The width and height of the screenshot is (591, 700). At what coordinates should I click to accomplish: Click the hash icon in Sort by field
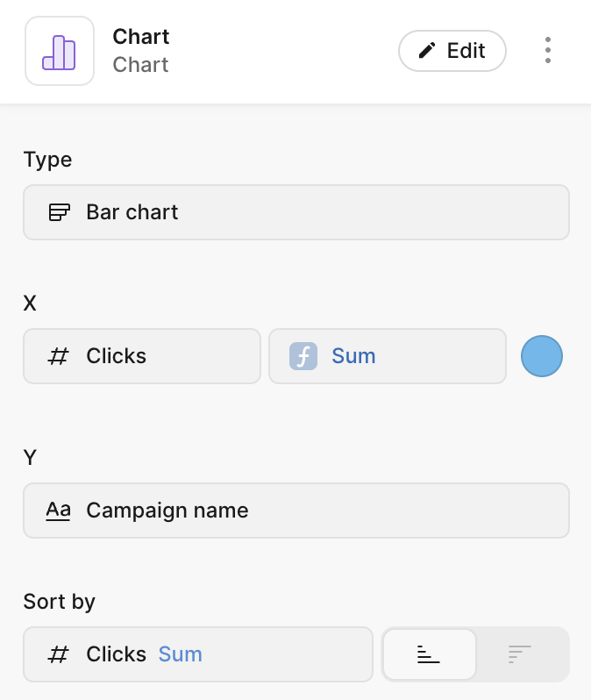pyautogui.click(x=59, y=654)
